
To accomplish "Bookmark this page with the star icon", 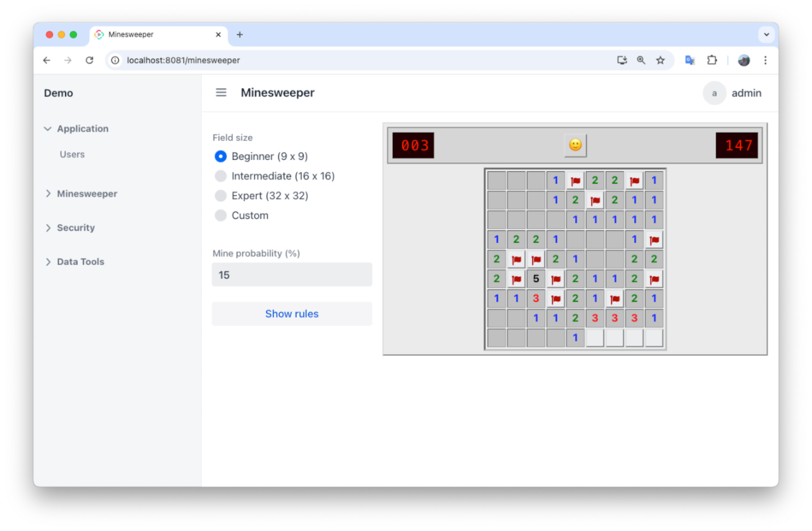I will 660,60.
